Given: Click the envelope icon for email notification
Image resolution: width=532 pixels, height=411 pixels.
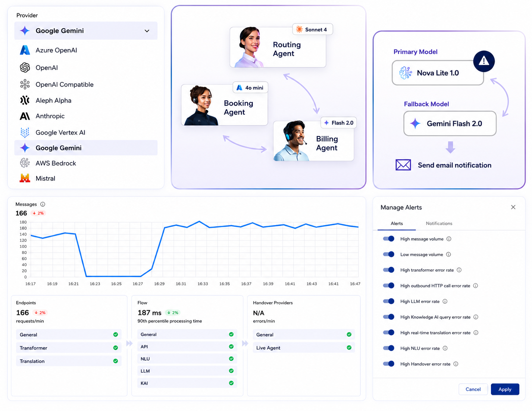Looking at the screenshot, I should click(403, 165).
